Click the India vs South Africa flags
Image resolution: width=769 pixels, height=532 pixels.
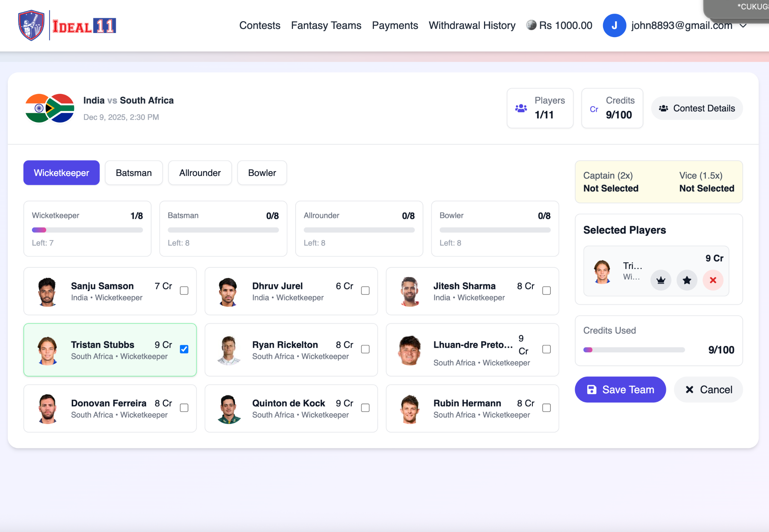click(50, 108)
